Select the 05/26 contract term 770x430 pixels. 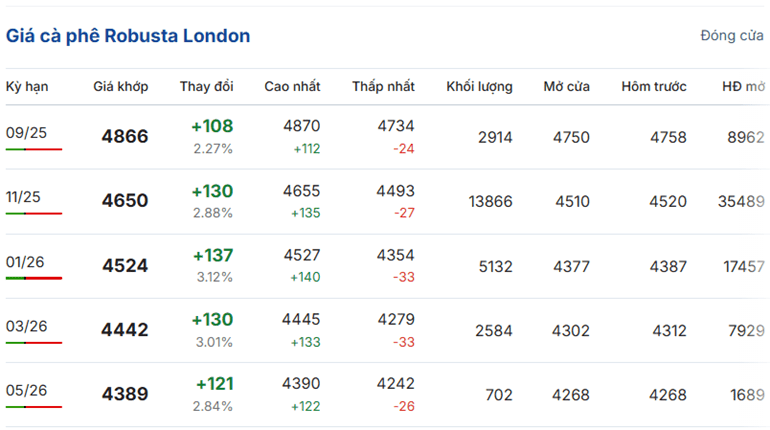click(27, 390)
